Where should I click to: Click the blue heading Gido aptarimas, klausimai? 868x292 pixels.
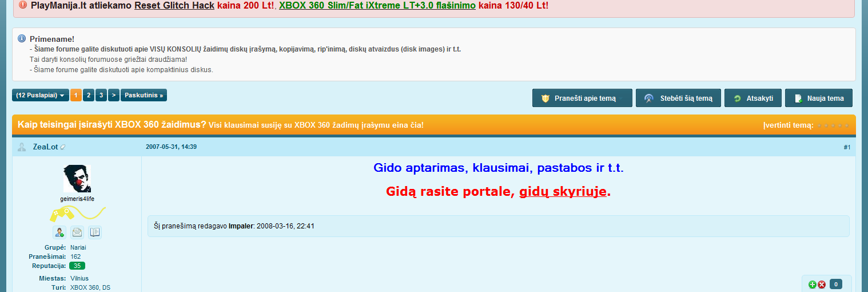(x=498, y=168)
